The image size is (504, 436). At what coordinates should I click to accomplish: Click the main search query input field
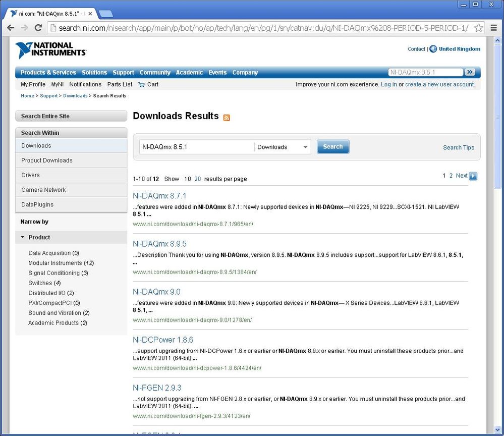[x=196, y=147]
